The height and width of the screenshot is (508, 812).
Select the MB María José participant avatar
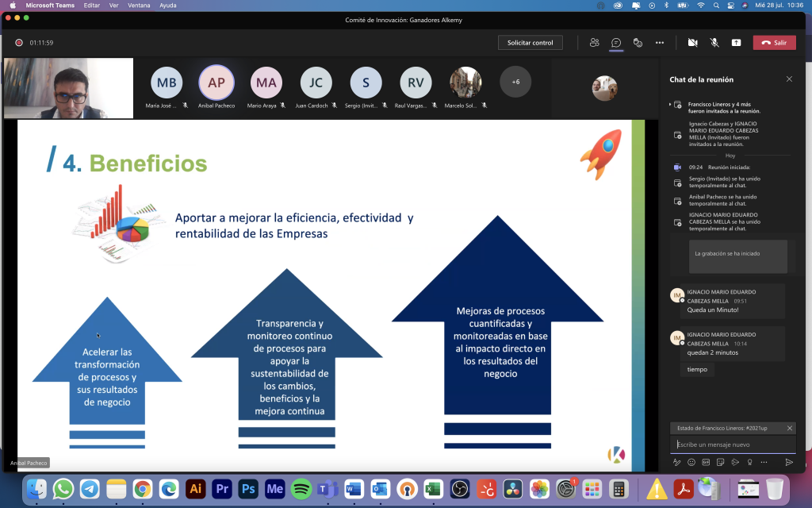(x=167, y=83)
